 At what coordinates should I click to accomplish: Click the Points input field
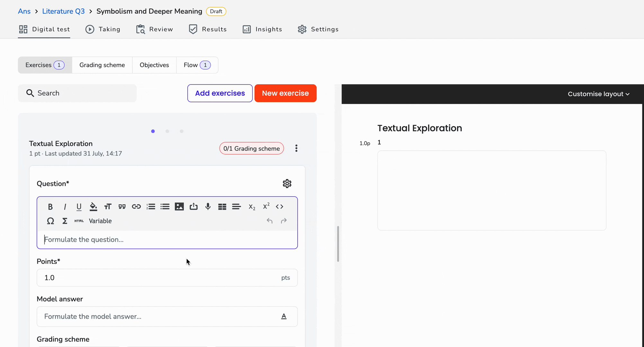(x=167, y=278)
